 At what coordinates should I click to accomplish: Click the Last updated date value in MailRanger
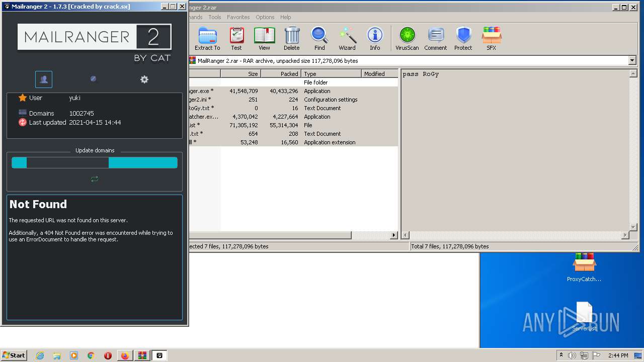coord(95,122)
